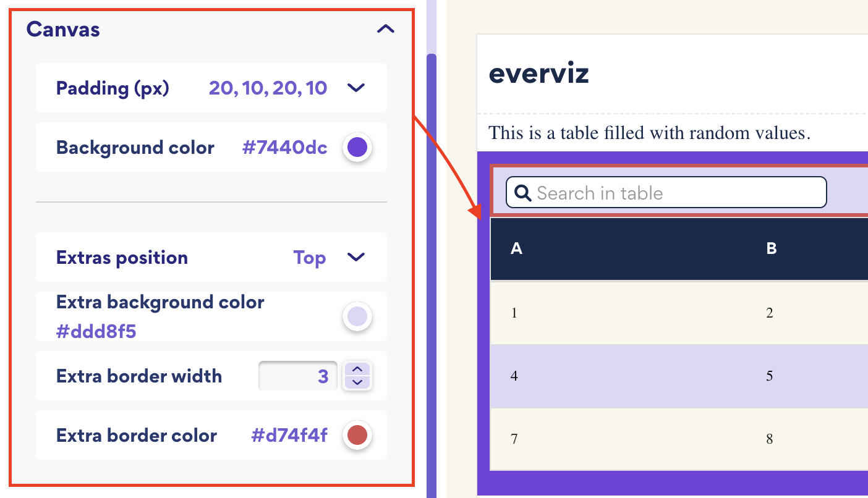
Task: Click the table cell containing value 5
Action: click(x=770, y=376)
